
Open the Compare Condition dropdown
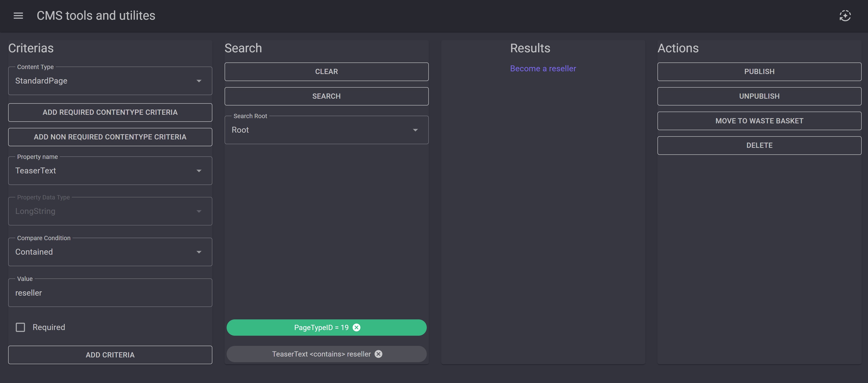(x=110, y=252)
